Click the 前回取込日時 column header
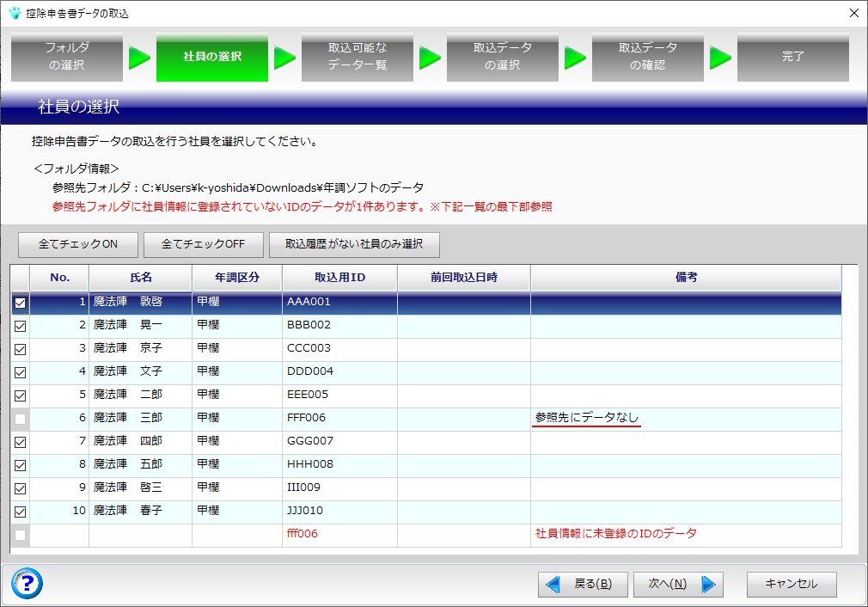This screenshot has width=868, height=607. [464, 278]
